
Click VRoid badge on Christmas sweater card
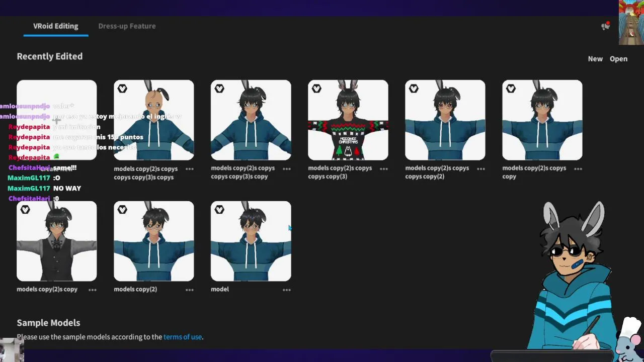[316, 88]
